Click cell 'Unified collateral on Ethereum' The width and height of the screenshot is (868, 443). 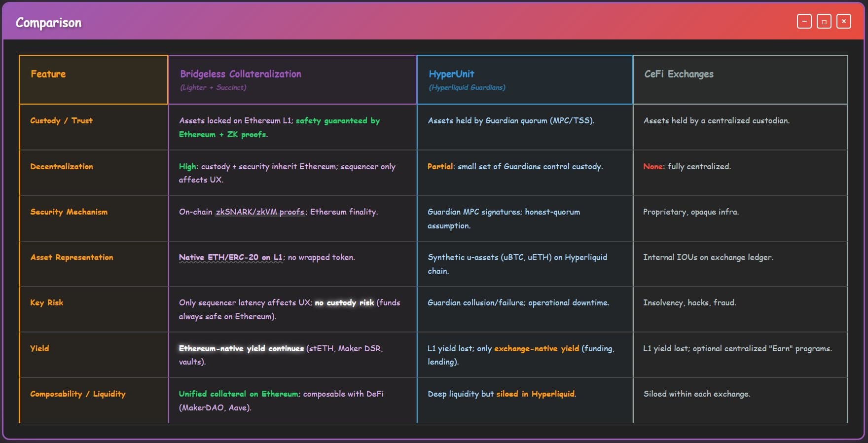click(292, 400)
